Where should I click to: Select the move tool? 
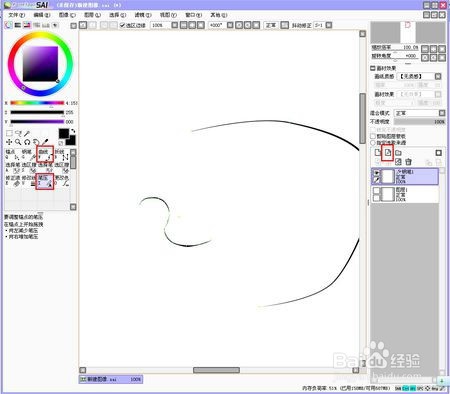9,142
